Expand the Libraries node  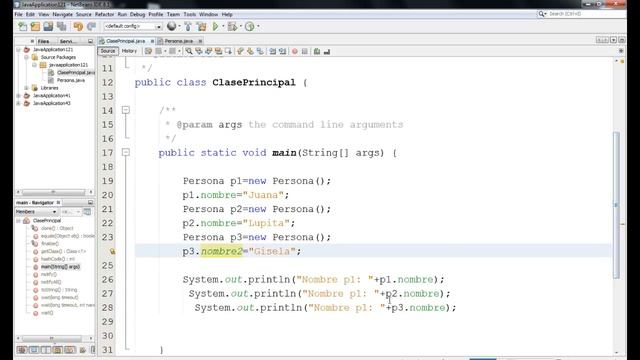[27, 88]
